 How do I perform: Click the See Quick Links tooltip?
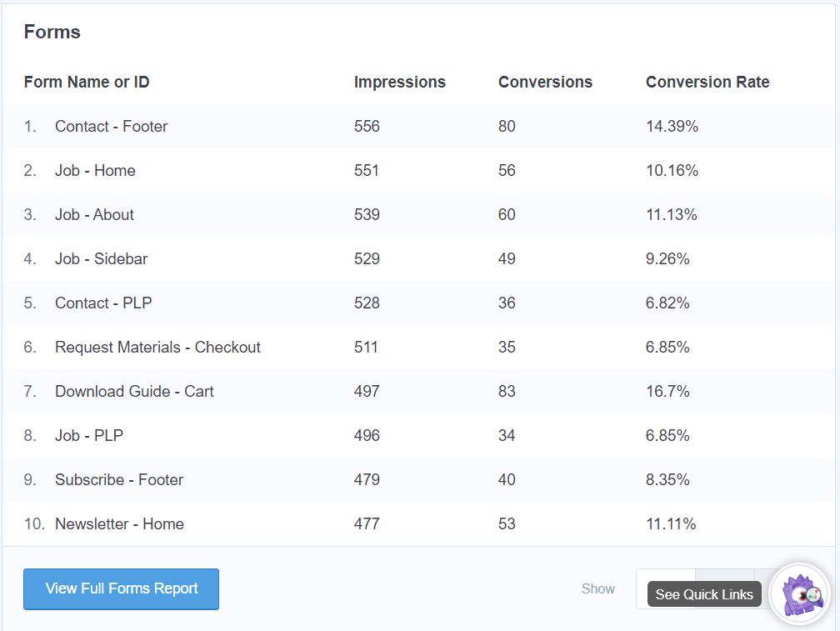tap(704, 594)
